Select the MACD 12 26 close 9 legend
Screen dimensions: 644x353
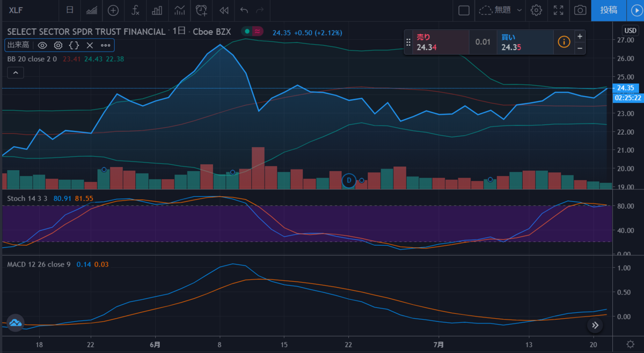click(39, 264)
